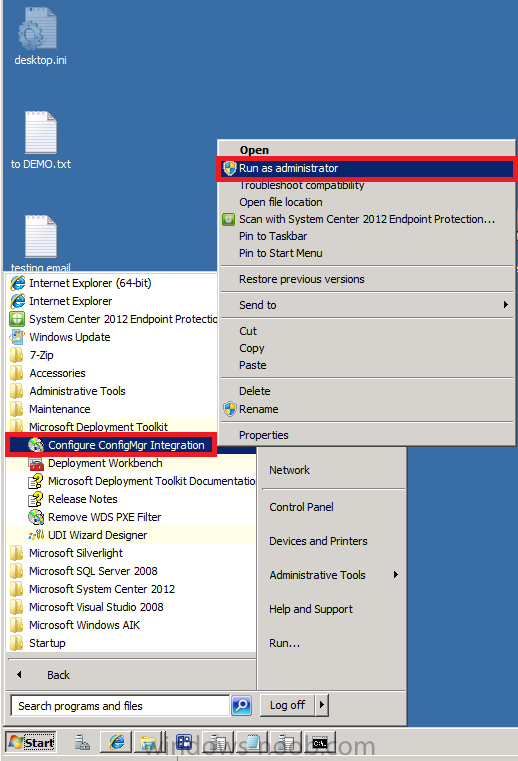Screen dimensions: 518x761
Task: Select desktop.ini icon on the desktop
Action: [40, 36]
